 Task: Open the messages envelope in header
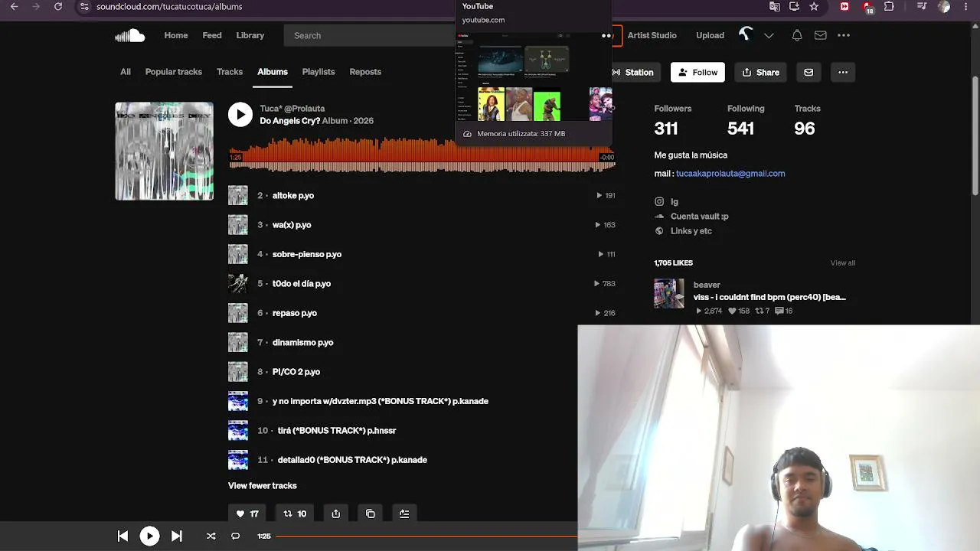[820, 35]
